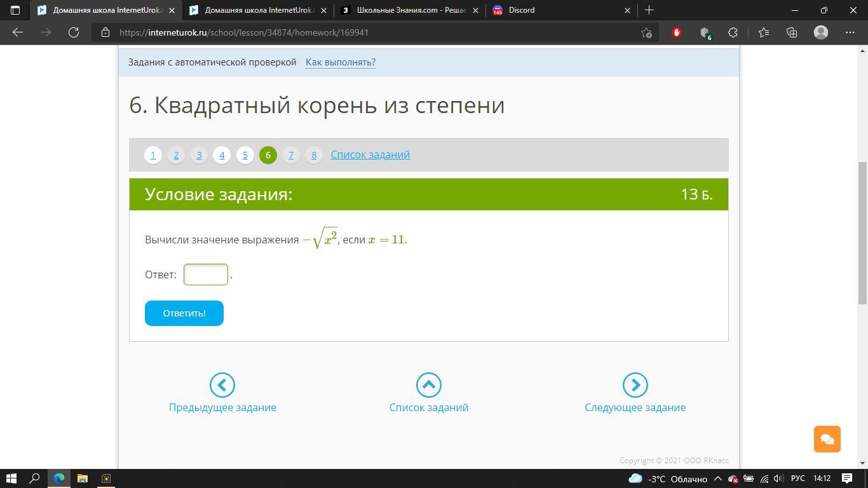This screenshot has height=488, width=868.
Task: Open File Explorer from taskbar
Action: point(82,478)
